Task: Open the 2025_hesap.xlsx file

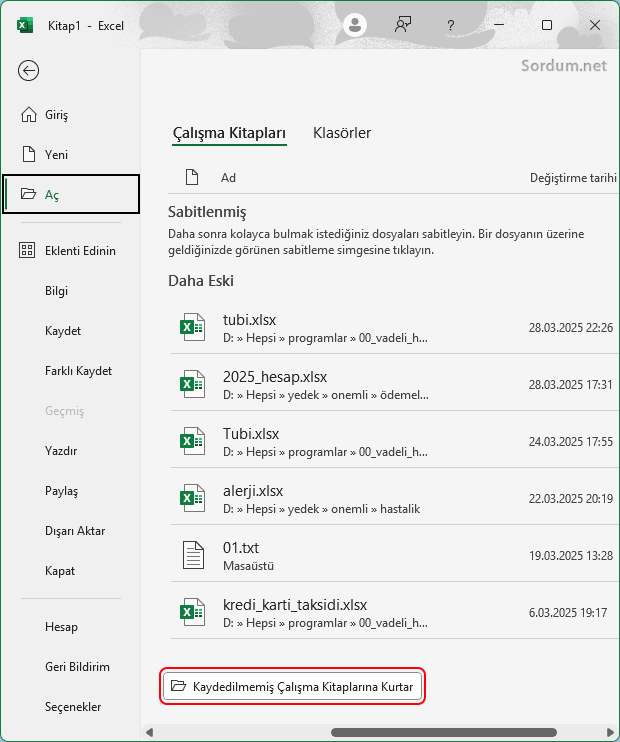Action: point(394,384)
